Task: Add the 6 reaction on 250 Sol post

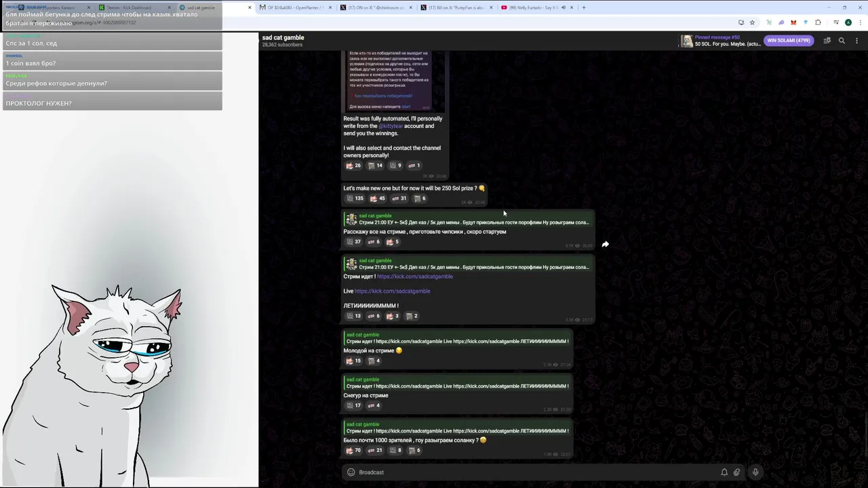Action: point(420,199)
